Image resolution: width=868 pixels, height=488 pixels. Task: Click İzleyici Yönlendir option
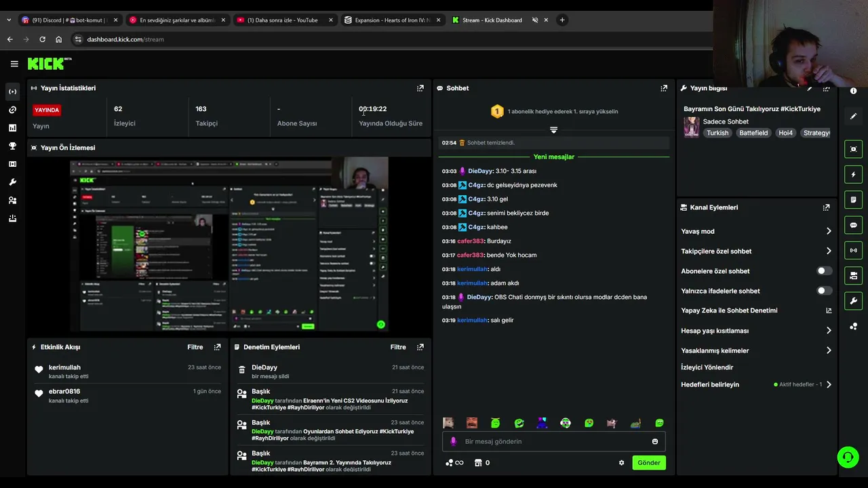[707, 367]
